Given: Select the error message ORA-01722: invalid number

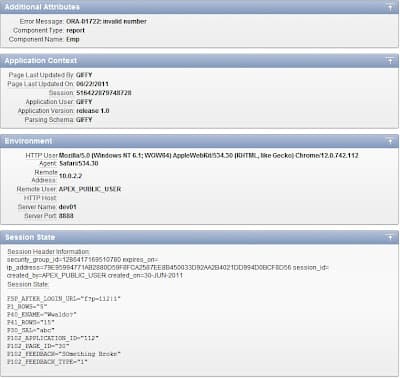Looking at the screenshot, I should 106,21.
